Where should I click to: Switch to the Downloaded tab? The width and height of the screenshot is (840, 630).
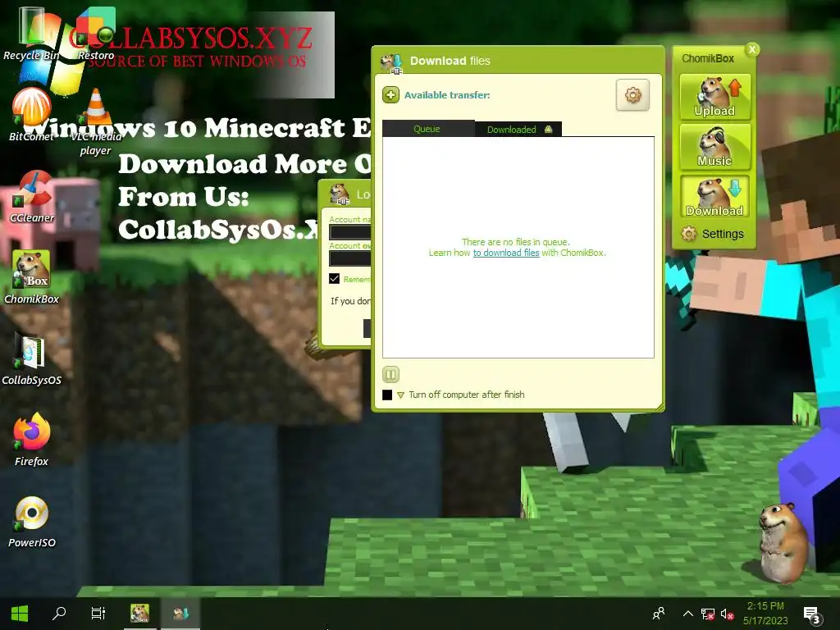tap(518, 129)
